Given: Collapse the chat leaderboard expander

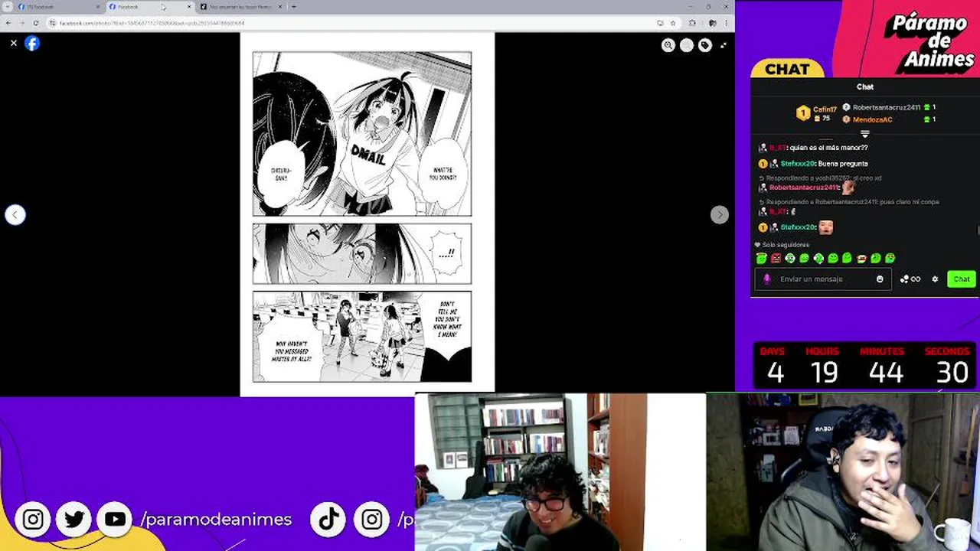Looking at the screenshot, I should click(865, 134).
